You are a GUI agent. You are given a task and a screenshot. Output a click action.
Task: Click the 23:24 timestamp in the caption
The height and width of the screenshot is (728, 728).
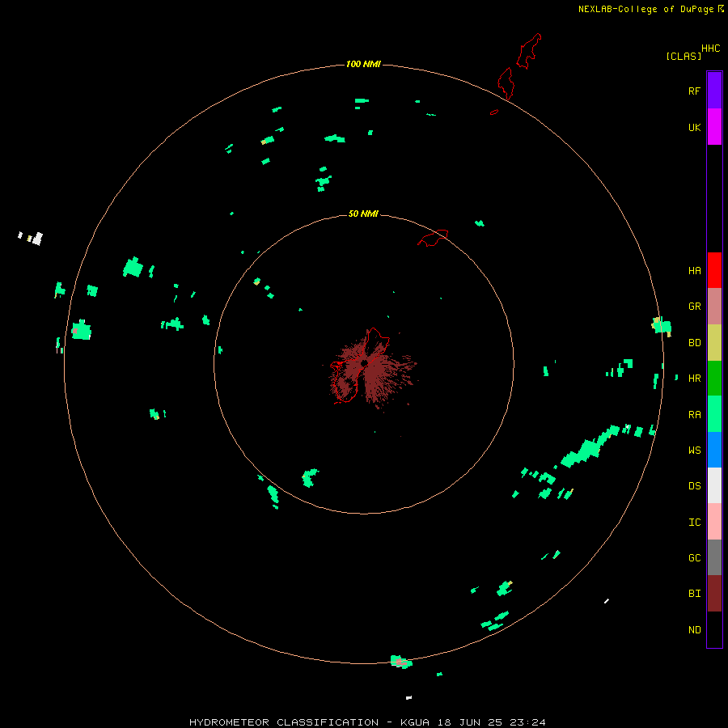tap(527, 722)
